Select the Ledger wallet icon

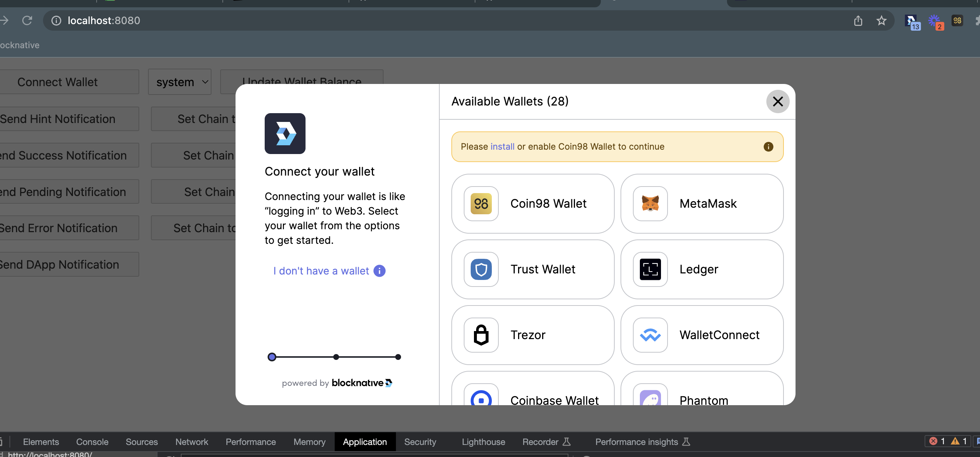pos(650,269)
